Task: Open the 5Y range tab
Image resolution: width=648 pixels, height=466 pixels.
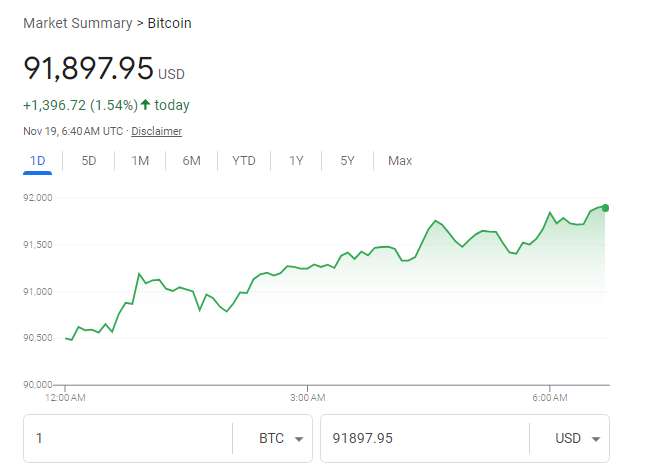Action: pyautogui.click(x=347, y=161)
